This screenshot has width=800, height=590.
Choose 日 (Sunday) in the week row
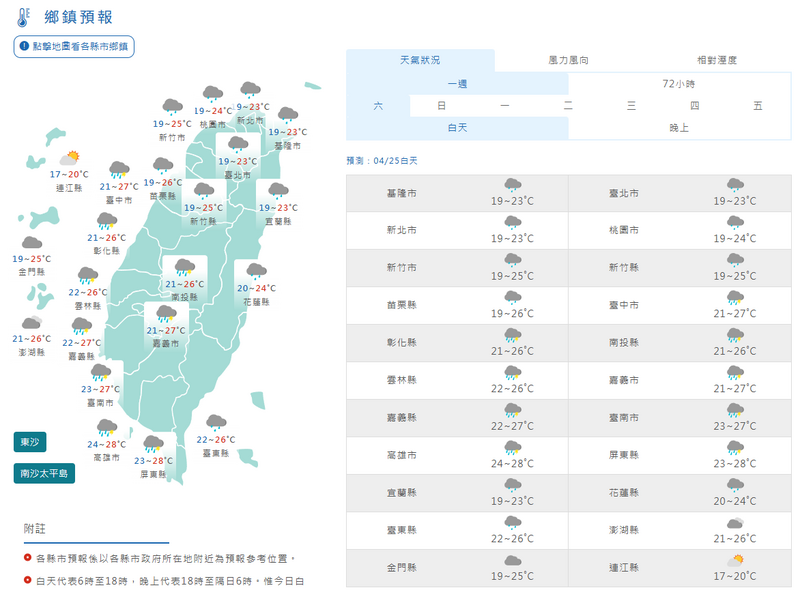(x=441, y=106)
